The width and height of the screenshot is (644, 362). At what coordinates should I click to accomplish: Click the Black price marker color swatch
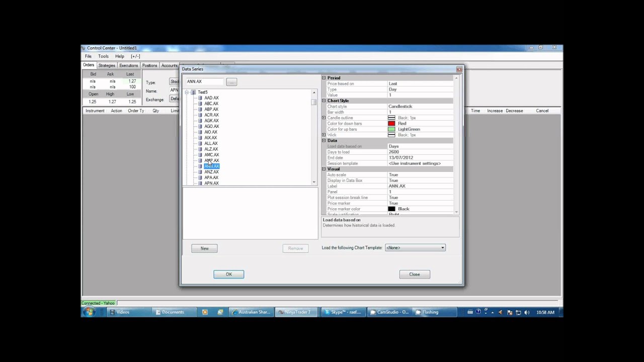[391, 209]
